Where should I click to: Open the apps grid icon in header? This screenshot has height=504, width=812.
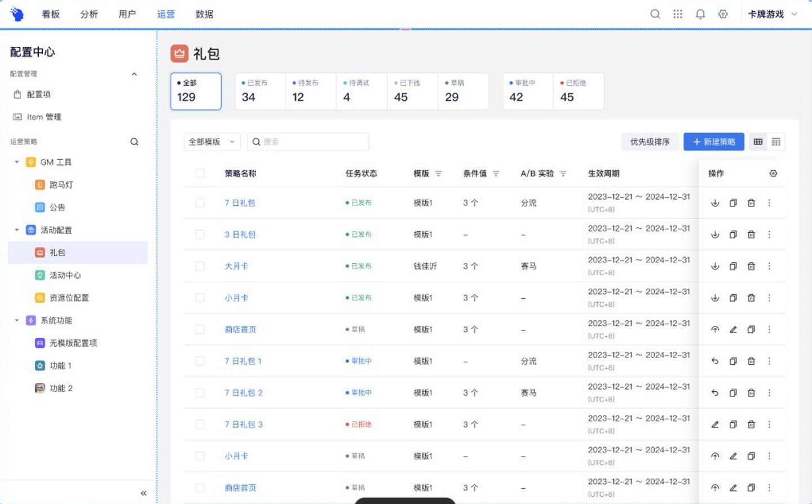tap(678, 14)
